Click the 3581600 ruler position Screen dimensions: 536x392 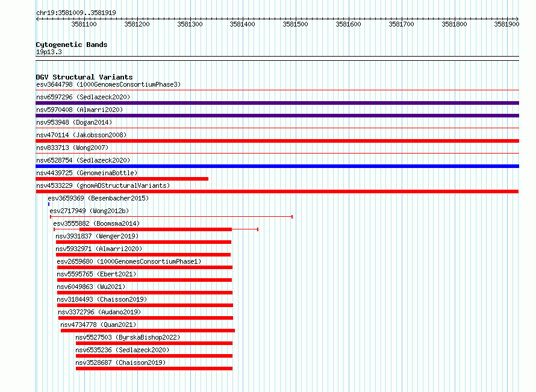point(348,24)
